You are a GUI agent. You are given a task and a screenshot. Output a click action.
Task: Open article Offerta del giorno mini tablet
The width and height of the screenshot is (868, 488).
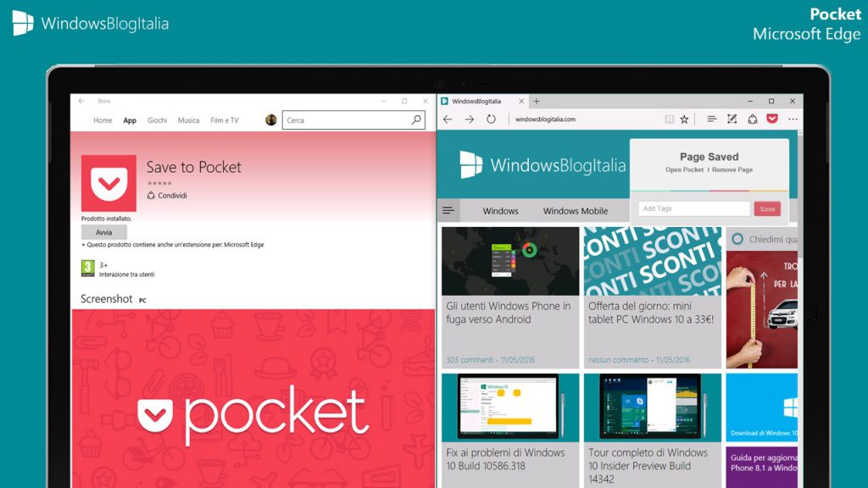point(651,313)
